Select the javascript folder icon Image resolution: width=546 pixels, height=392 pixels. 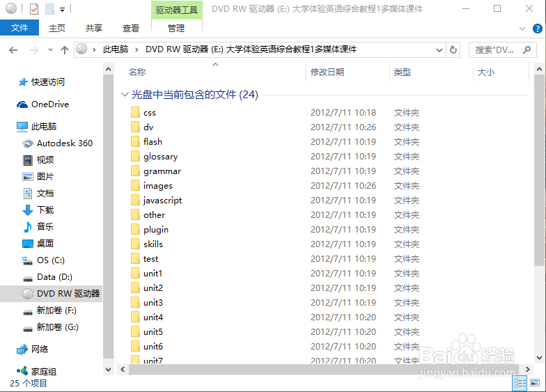(x=135, y=201)
